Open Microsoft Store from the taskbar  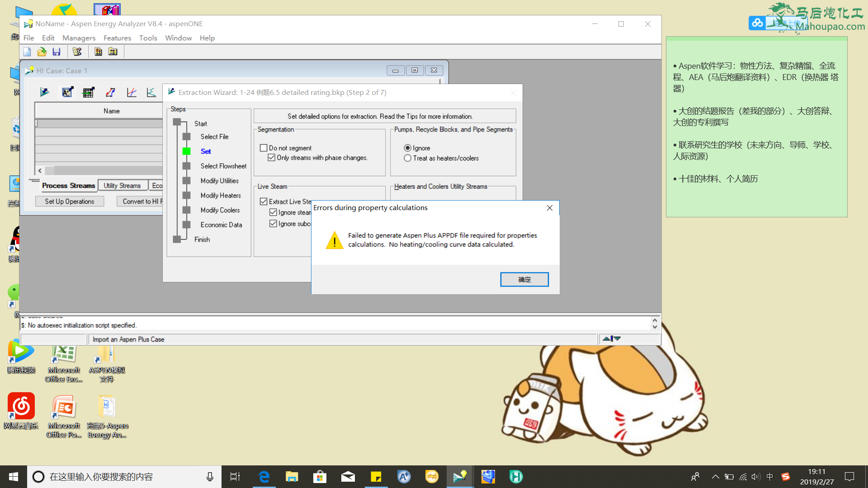coord(320,477)
